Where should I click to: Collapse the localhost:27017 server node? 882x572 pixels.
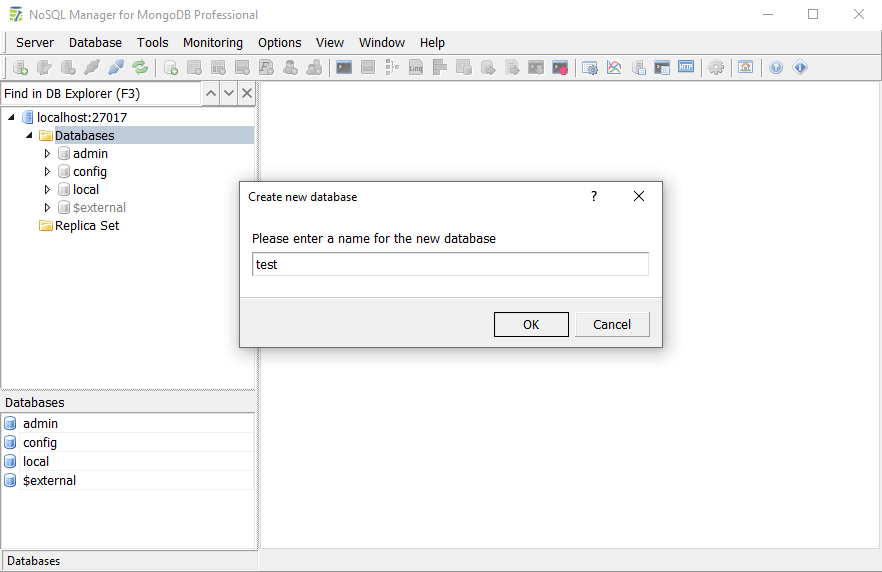tap(11, 118)
